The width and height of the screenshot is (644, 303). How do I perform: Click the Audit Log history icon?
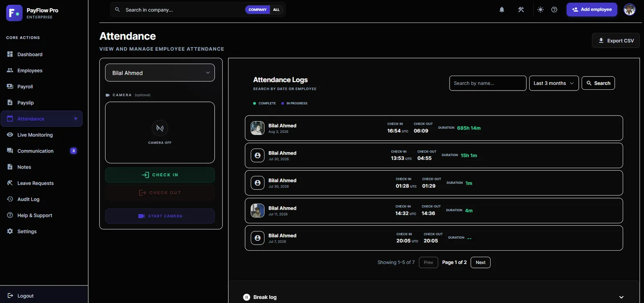10,199
